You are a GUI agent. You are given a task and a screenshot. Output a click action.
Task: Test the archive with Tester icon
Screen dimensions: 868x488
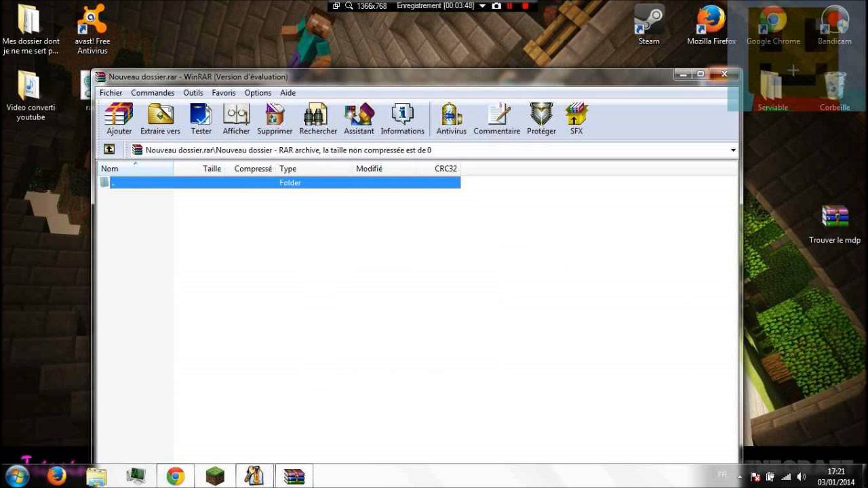(x=201, y=119)
